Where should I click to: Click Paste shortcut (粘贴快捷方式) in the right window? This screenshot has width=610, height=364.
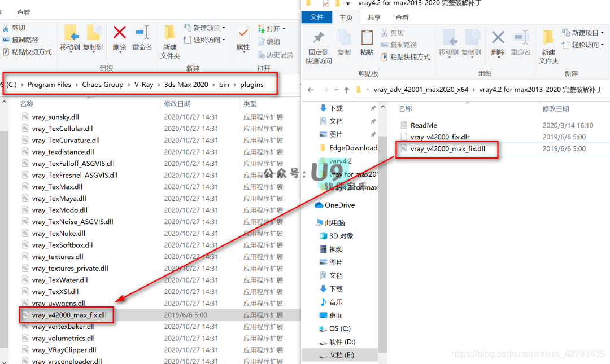click(406, 57)
